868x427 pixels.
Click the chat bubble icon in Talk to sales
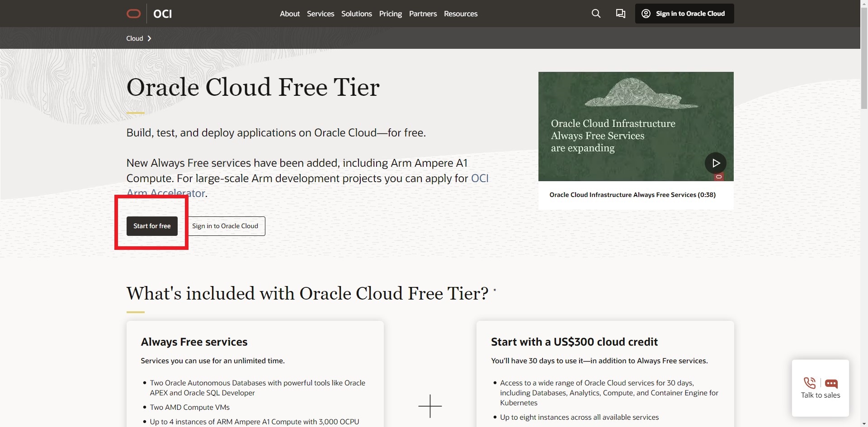tap(831, 383)
